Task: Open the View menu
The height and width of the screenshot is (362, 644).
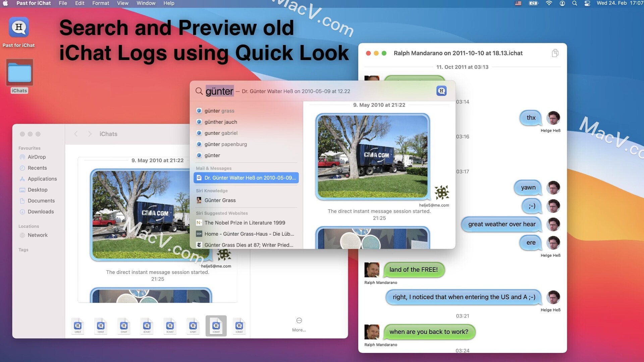Action: pos(122,3)
